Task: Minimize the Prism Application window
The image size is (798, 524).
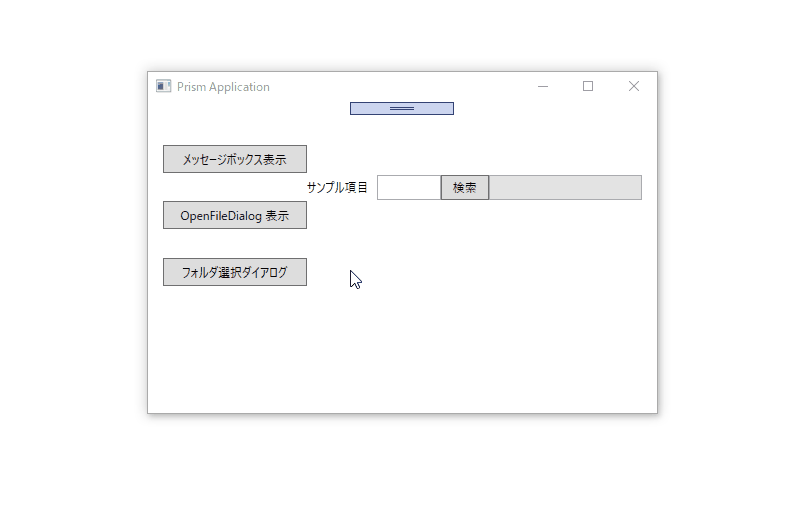Action: coord(543,86)
